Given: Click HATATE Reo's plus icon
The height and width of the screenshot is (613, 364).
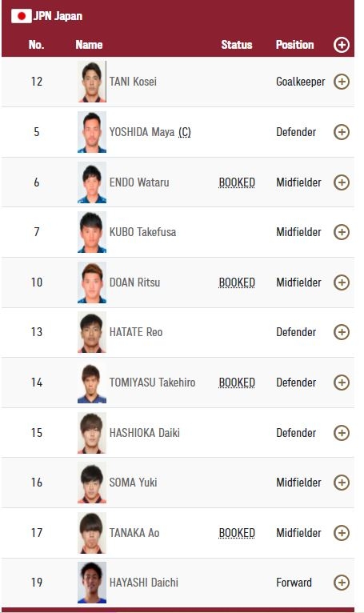Looking at the screenshot, I should [x=342, y=332].
